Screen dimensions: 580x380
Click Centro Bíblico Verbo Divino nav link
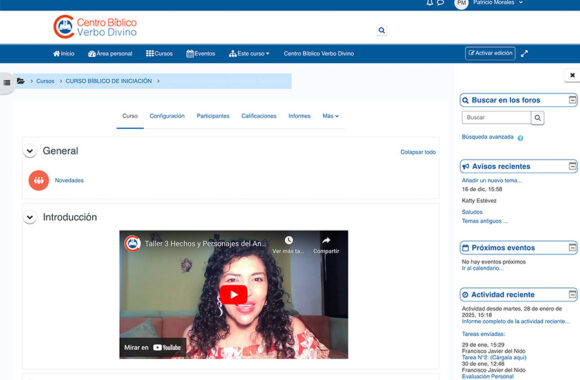pos(319,54)
